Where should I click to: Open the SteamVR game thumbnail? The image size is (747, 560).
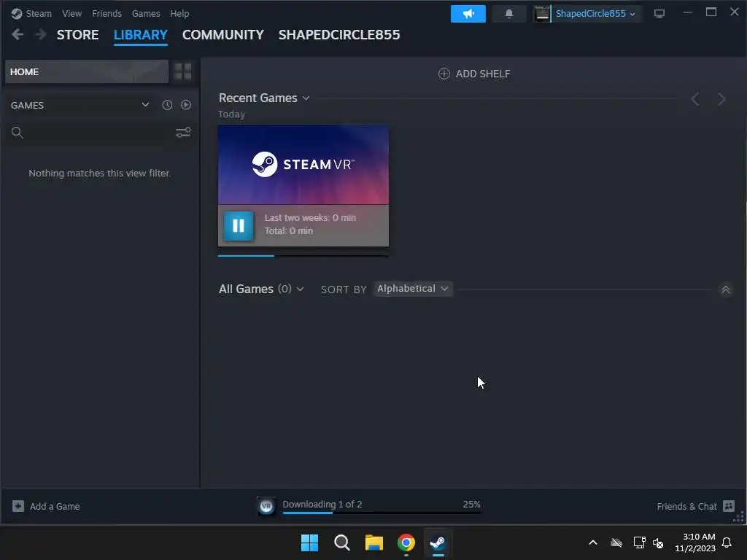coord(303,165)
